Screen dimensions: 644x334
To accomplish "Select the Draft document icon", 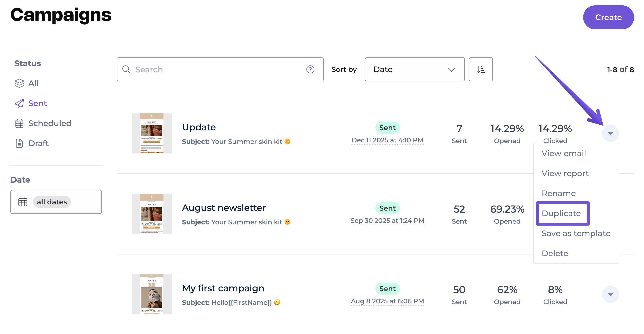I will pos(19,143).
